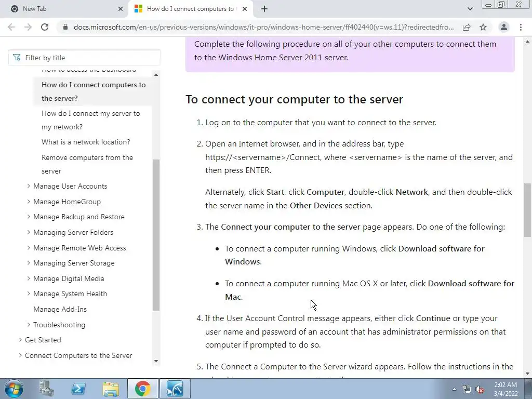Close the New Tab tab
Screen dimensions: 532x399
tap(121, 9)
